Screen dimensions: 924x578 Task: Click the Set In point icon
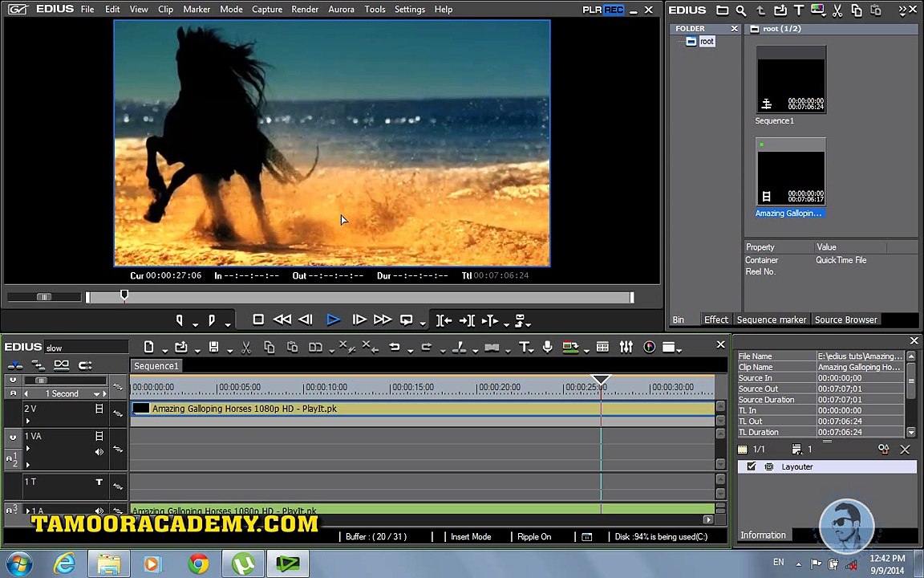pos(179,320)
